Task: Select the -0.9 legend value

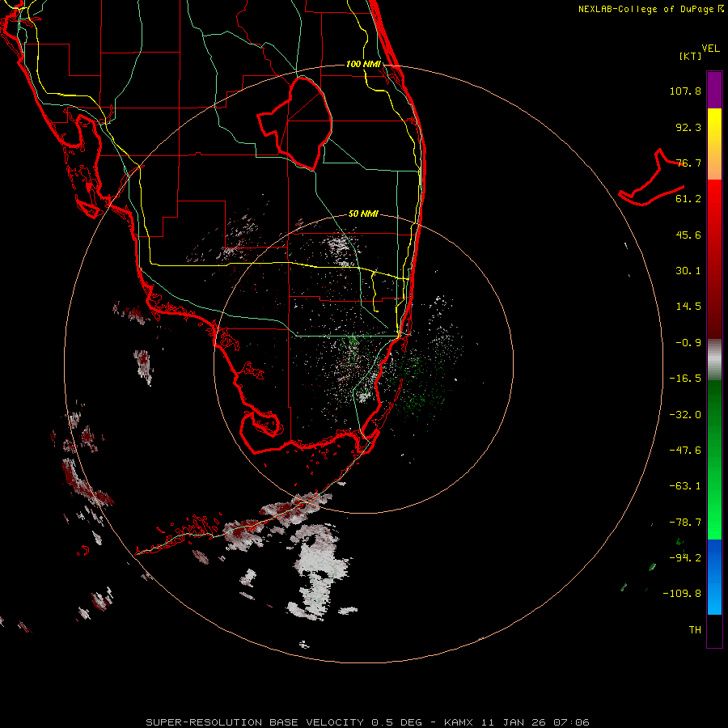Action: point(688,343)
